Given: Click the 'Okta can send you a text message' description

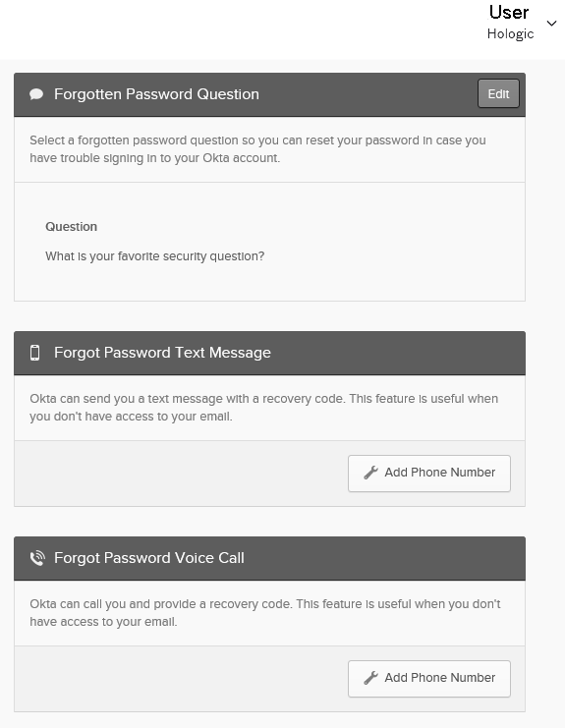Looking at the screenshot, I should (263, 408).
